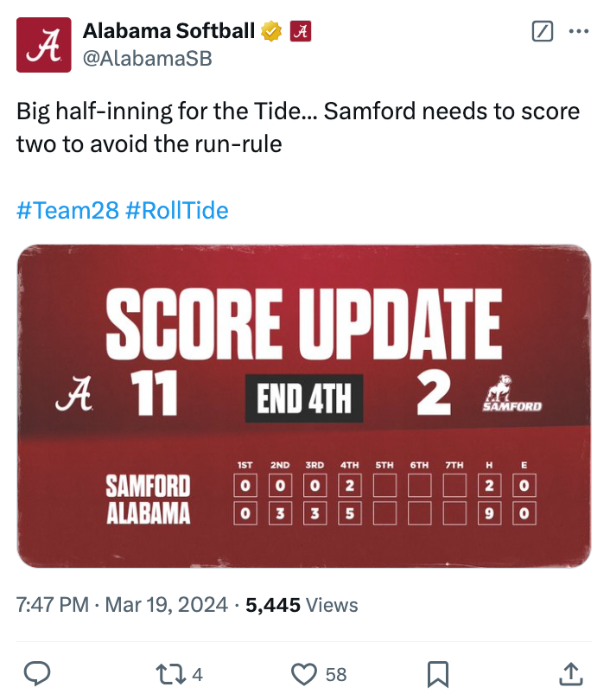Image resolution: width=610 pixels, height=700 pixels.
Task: Click the reply speech bubble icon
Action: (x=36, y=674)
